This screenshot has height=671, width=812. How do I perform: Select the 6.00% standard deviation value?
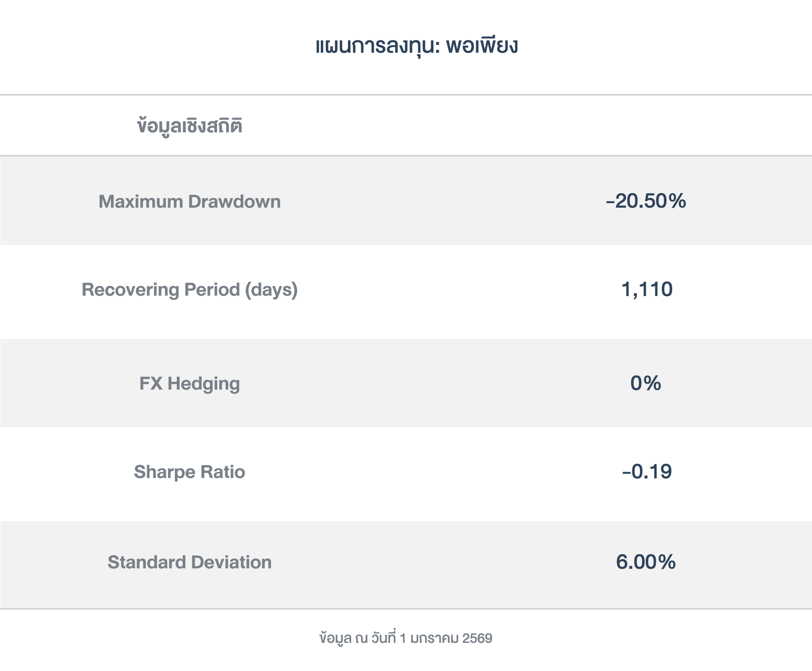click(646, 562)
